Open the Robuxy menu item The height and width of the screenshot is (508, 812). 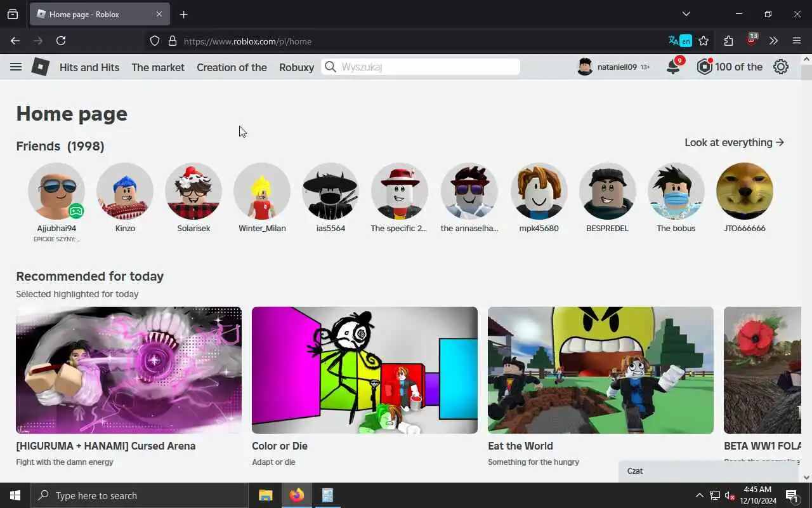(296, 67)
